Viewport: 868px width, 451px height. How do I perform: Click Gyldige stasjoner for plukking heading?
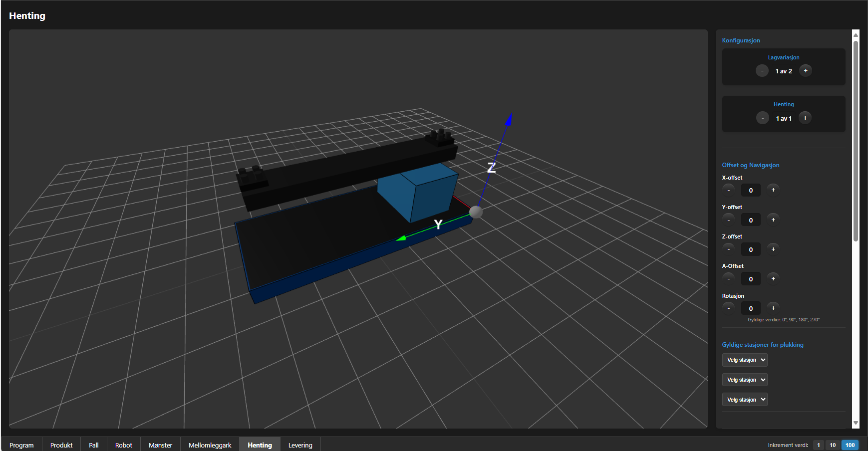pos(763,345)
